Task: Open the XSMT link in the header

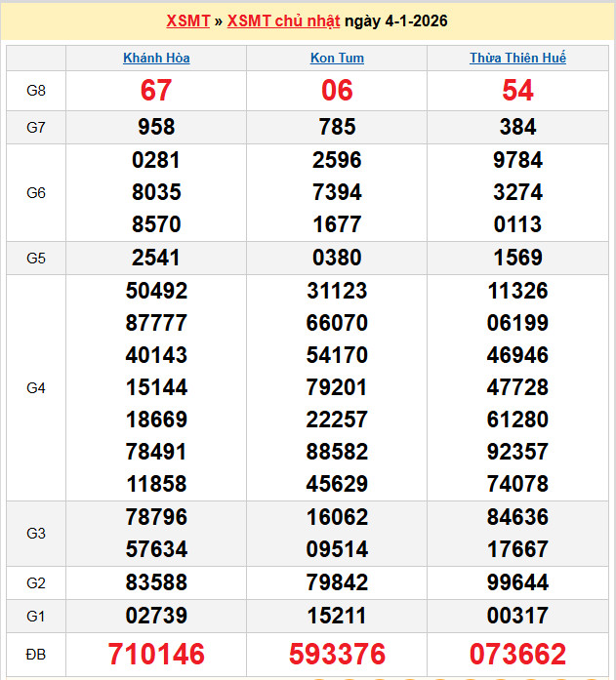Action: [188, 20]
